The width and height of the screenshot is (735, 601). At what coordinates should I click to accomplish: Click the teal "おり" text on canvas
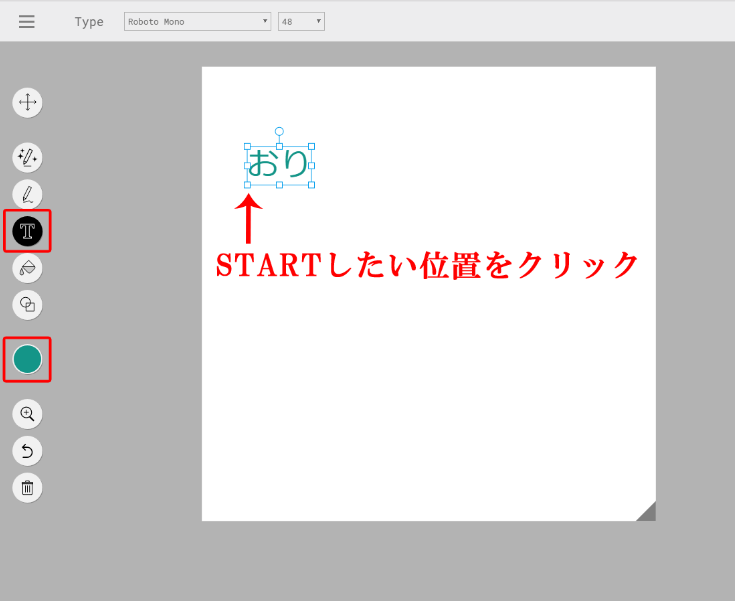pos(279,164)
